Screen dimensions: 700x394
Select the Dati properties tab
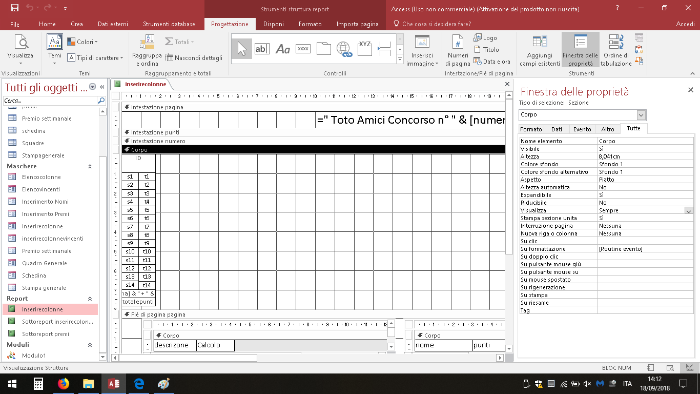point(557,129)
